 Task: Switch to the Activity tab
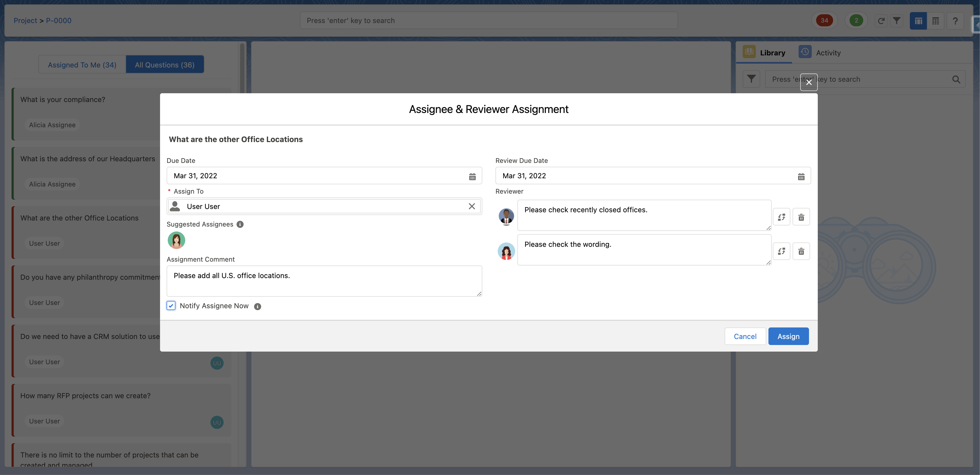pos(819,53)
